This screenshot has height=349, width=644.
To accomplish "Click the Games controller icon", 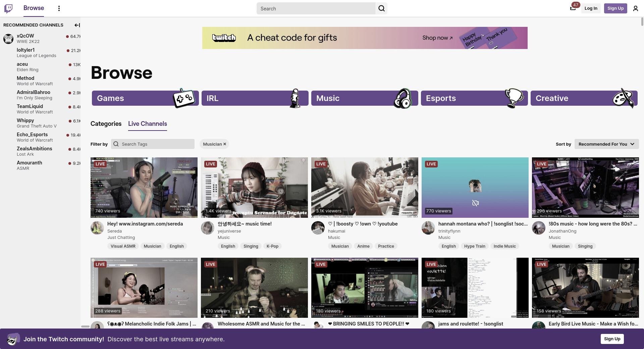I will tap(184, 98).
